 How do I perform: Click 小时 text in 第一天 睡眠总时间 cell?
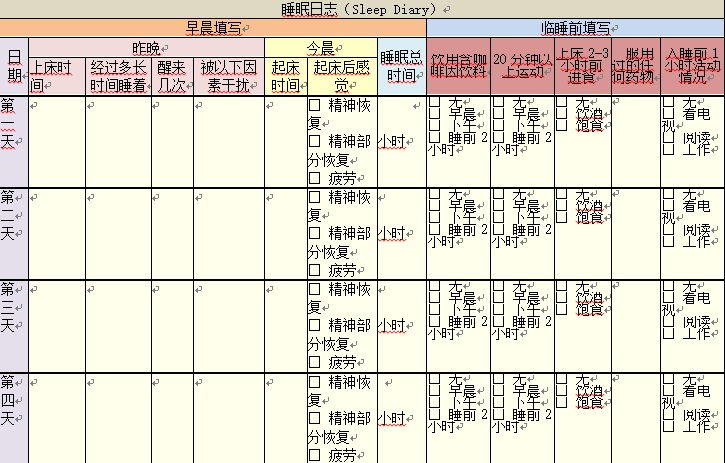click(x=392, y=142)
